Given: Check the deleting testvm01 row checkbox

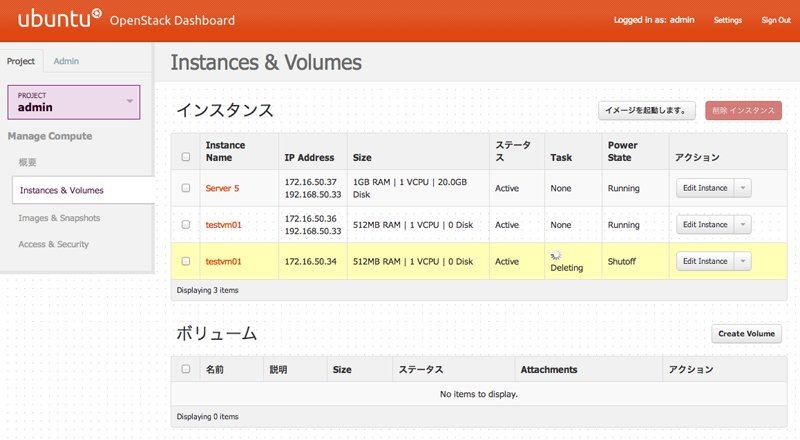Looking at the screenshot, I should [186, 261].
